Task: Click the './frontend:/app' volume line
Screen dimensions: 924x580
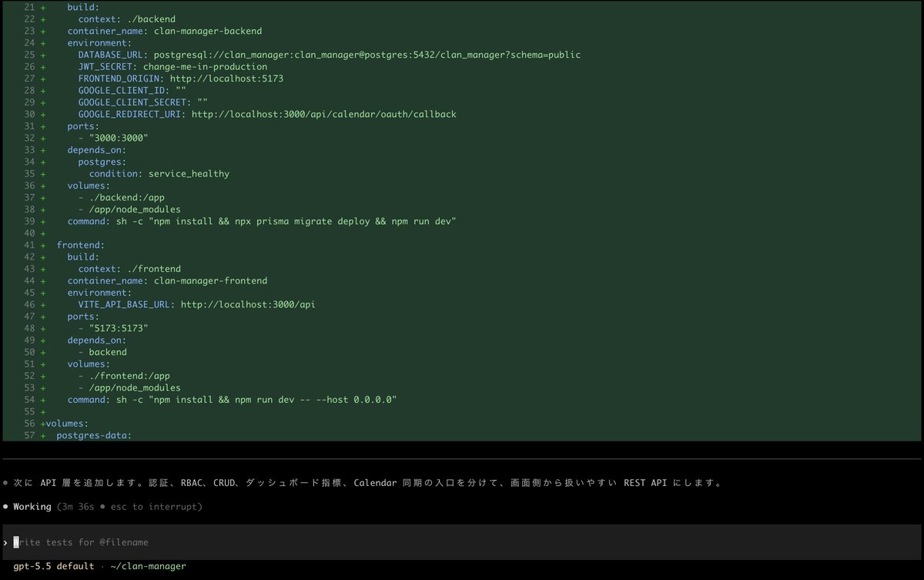Action: click(x=124, y=376)
